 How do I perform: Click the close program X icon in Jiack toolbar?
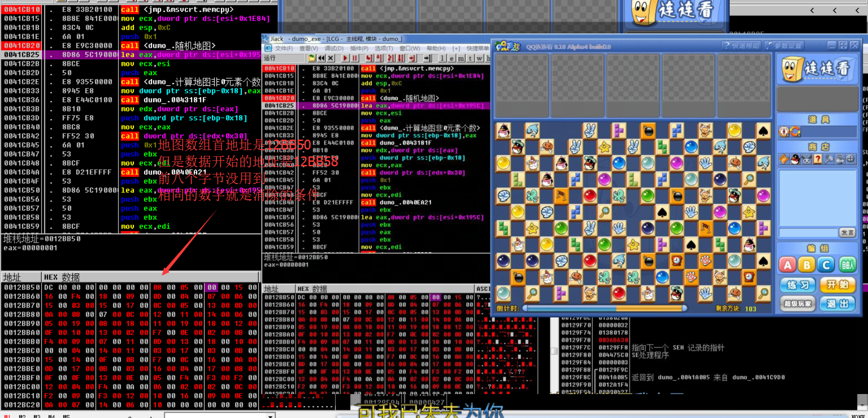coord(331,58)
